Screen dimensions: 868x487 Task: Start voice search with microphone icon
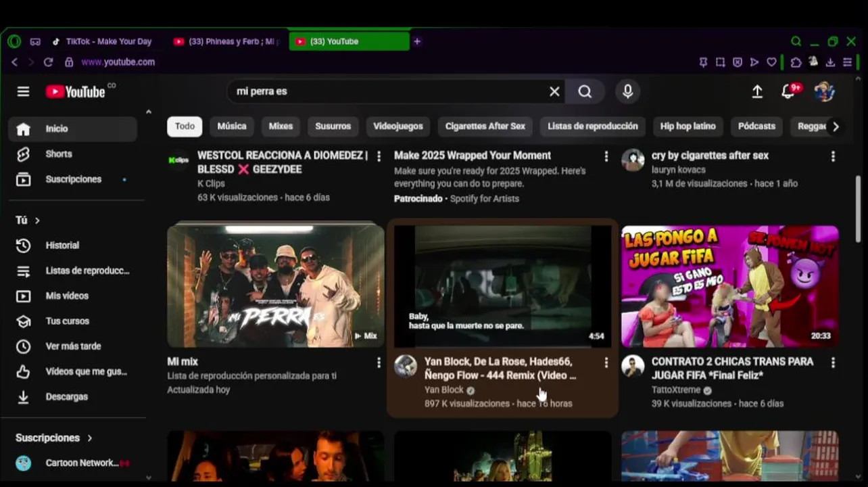click(628, 91)
